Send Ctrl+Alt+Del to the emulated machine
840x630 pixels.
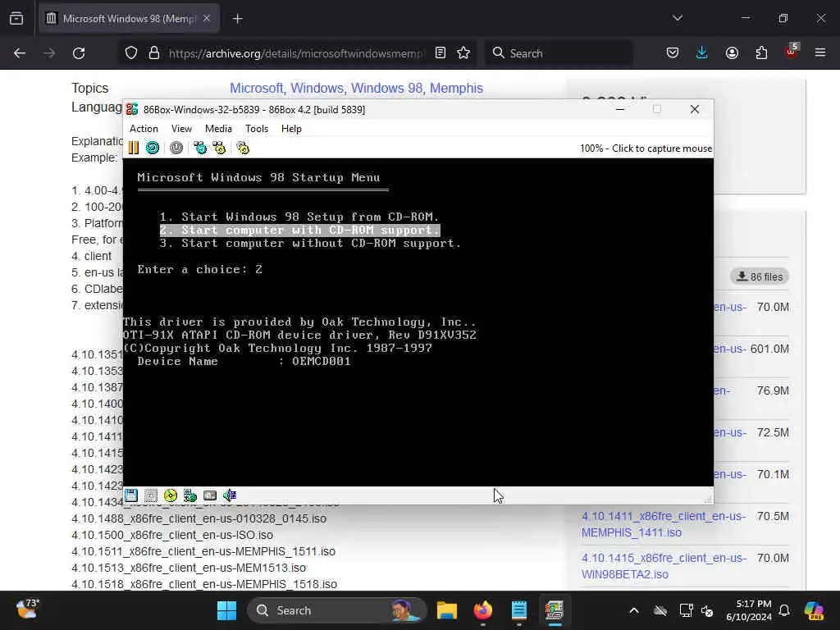200,148
